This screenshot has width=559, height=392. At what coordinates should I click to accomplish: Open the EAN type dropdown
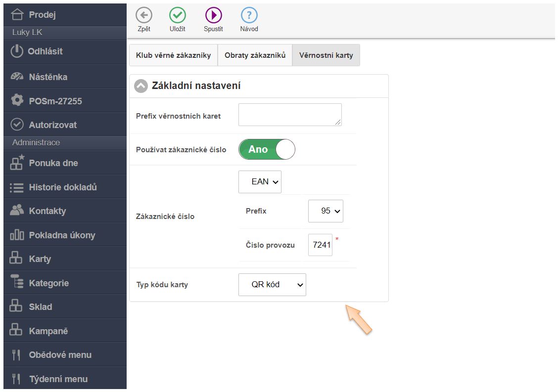pos(260,182)
